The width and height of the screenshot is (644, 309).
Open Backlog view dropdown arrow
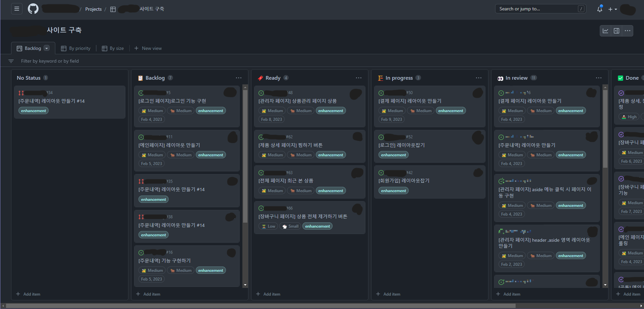[x=47, y=48]
